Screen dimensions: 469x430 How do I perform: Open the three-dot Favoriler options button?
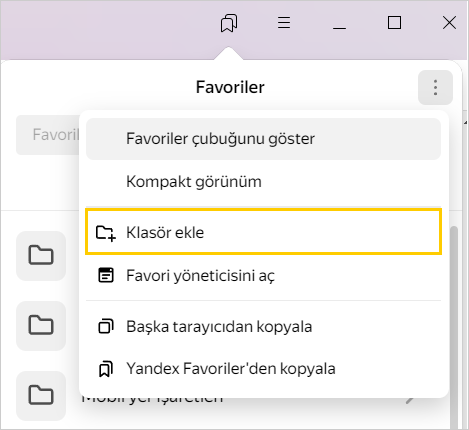click(x=435, y=87)
